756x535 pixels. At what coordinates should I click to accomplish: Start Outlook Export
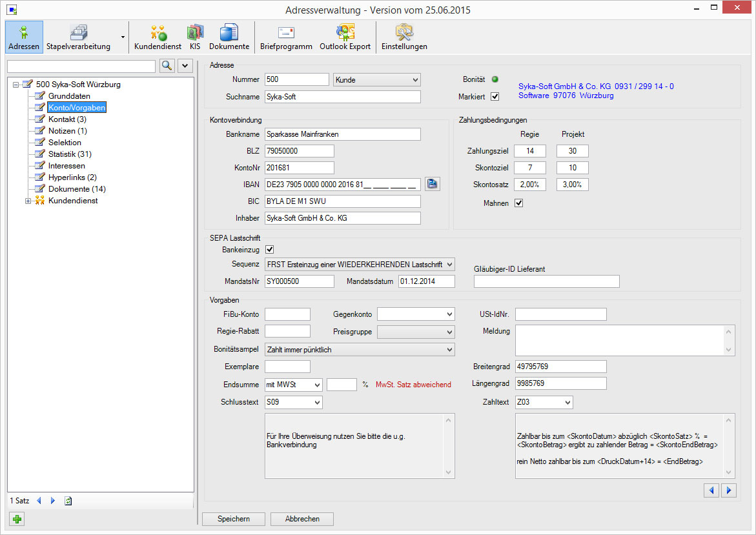[x=345, y=37]
